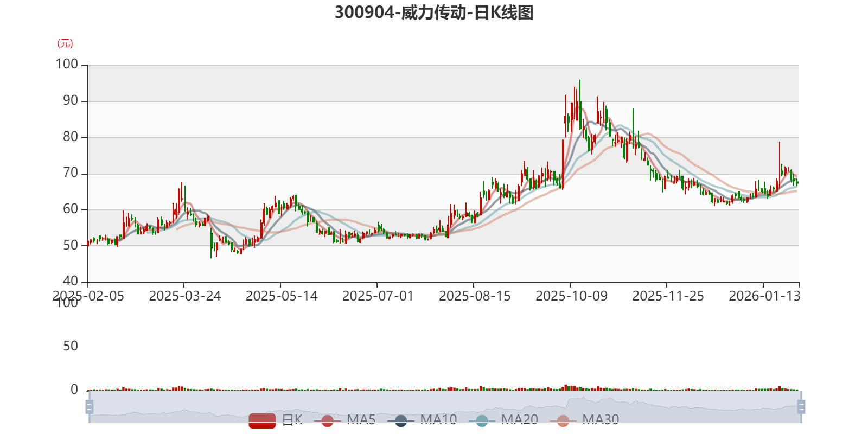
Task: Grab the right data zoom handle
Action: pos(801,407)
